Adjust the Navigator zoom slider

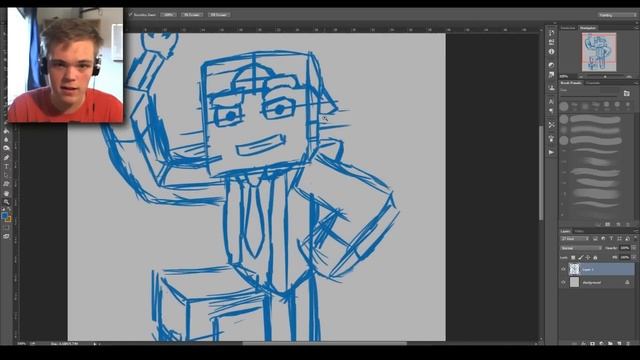[x=605, y=76]
